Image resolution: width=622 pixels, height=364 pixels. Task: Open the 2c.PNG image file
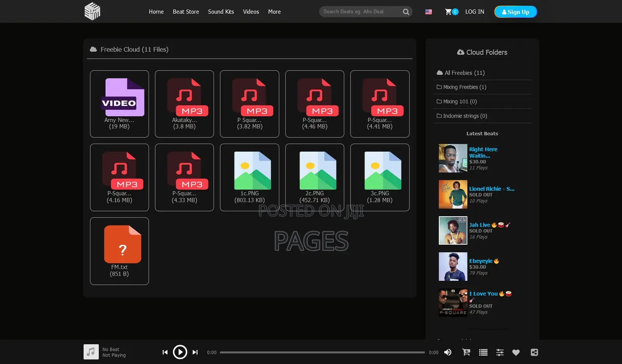pos(315,177)
